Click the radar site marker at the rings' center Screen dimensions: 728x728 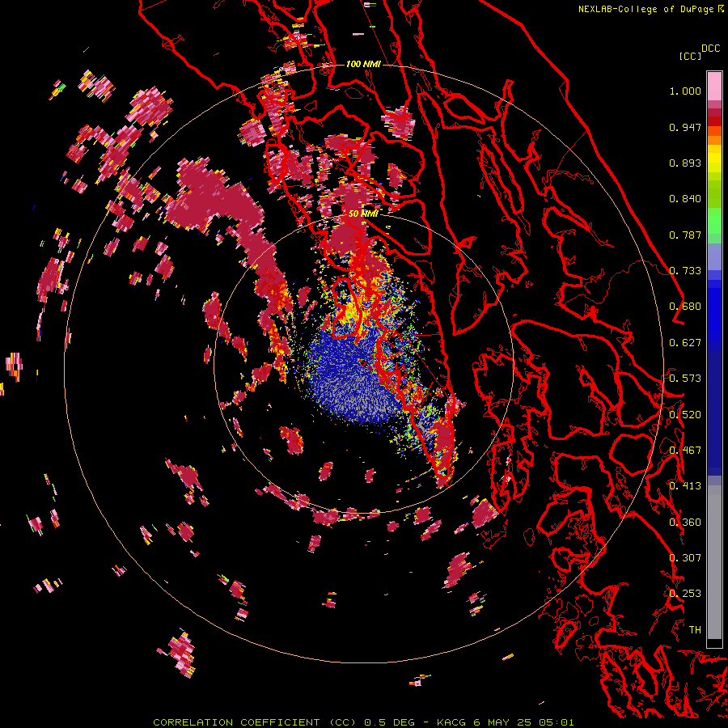click(362, 363)
